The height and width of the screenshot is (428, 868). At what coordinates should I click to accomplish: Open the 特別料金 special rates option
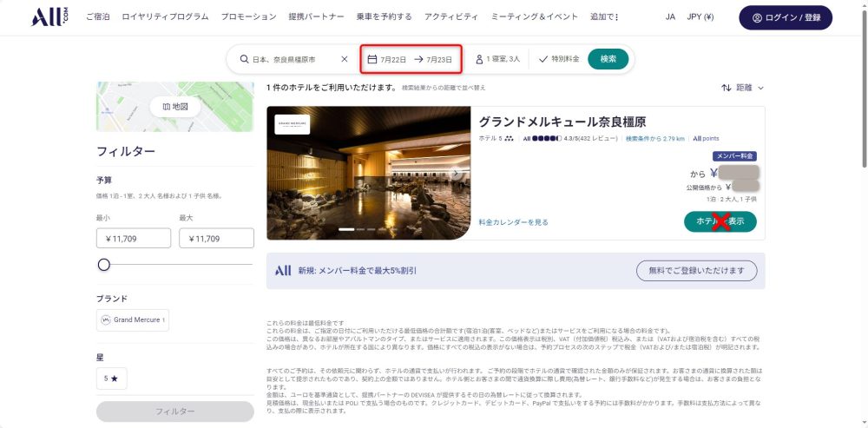click(x=558, y=59)
